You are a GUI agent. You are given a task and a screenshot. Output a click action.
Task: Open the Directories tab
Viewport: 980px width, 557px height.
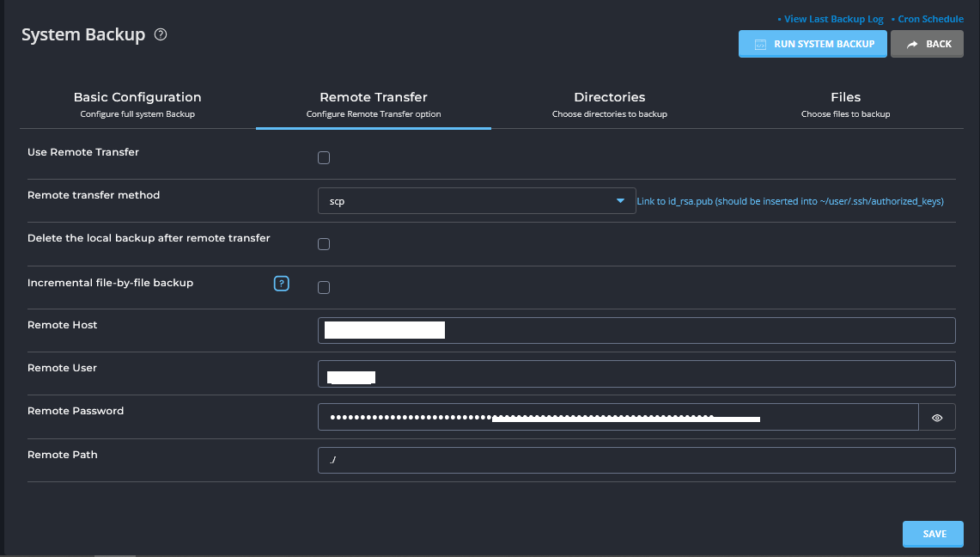tap(609, 105)
